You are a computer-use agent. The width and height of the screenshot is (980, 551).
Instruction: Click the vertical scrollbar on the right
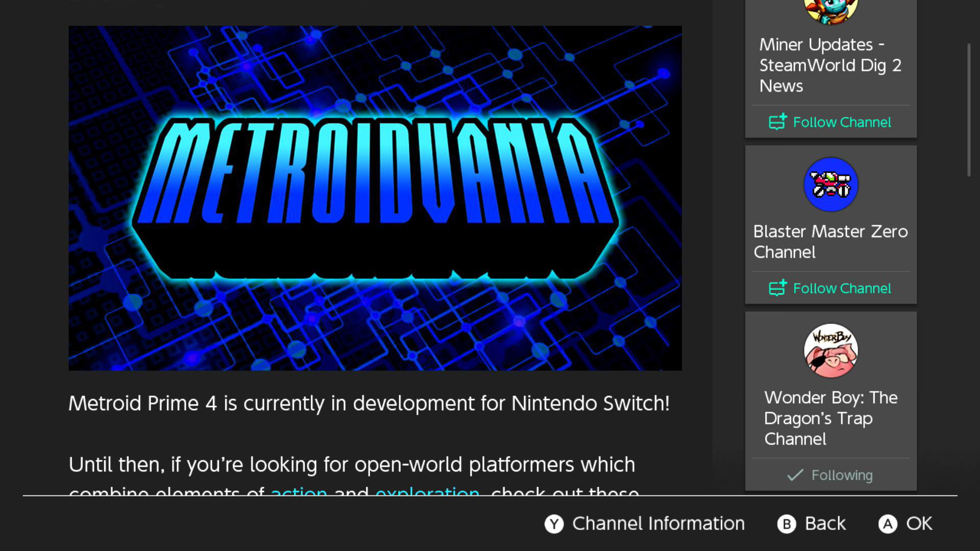[x=968, y=110]
